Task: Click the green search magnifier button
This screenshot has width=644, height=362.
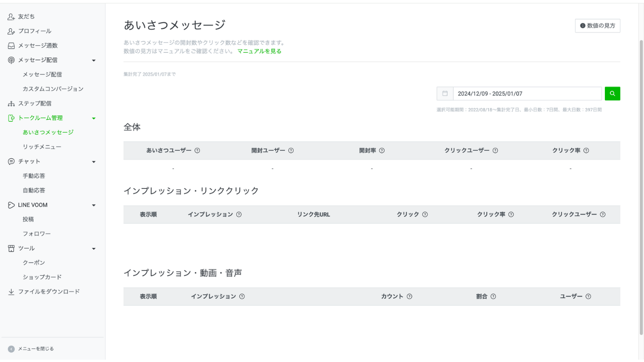Action: [x=612, y=93]
